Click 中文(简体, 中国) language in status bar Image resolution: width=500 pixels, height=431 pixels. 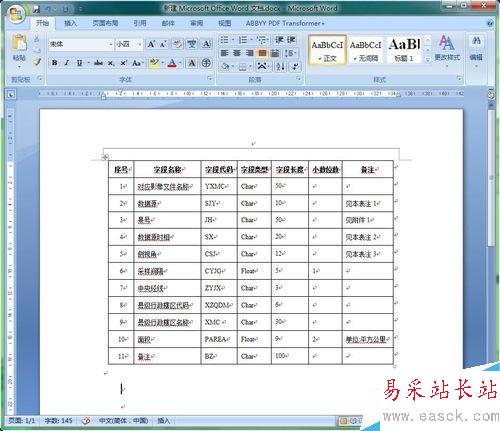pyautogui.click(x=123, y=421)
